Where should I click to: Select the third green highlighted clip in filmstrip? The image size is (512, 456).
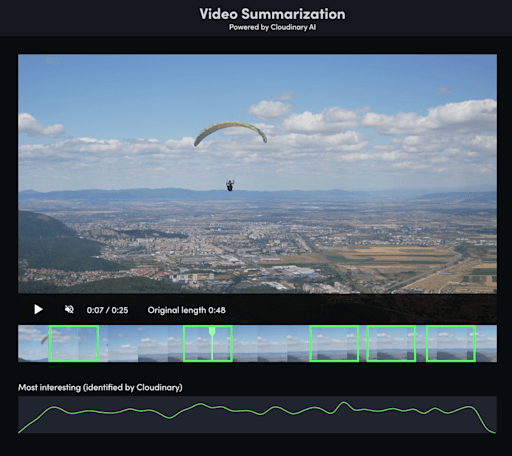334,344
